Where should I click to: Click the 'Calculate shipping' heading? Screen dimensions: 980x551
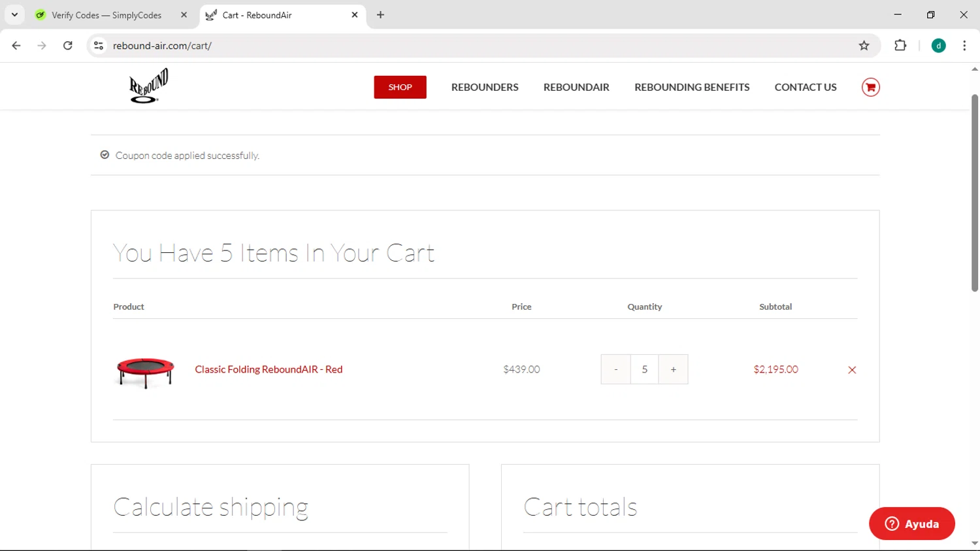[210, 507]
